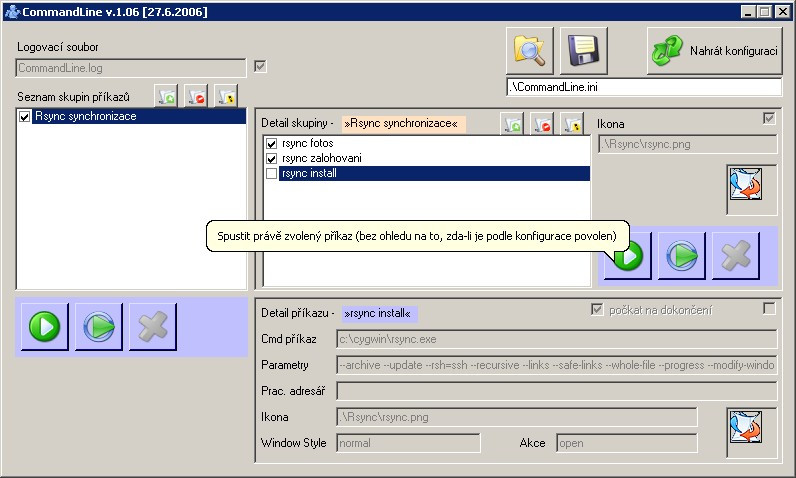Click the Window Style field showing normal

[x=408, y=443]
